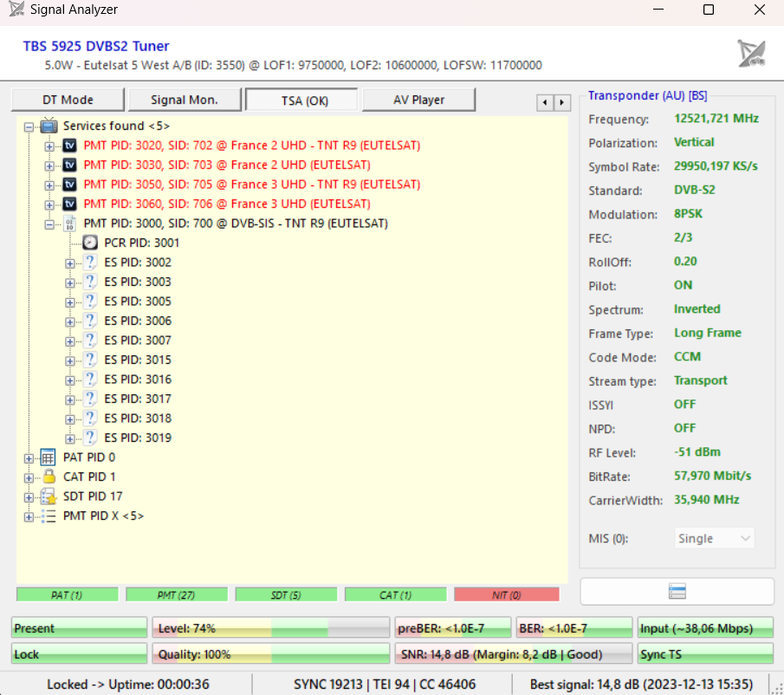
Task: Expand ES PID 3003 node
Action: click(70, 283)
